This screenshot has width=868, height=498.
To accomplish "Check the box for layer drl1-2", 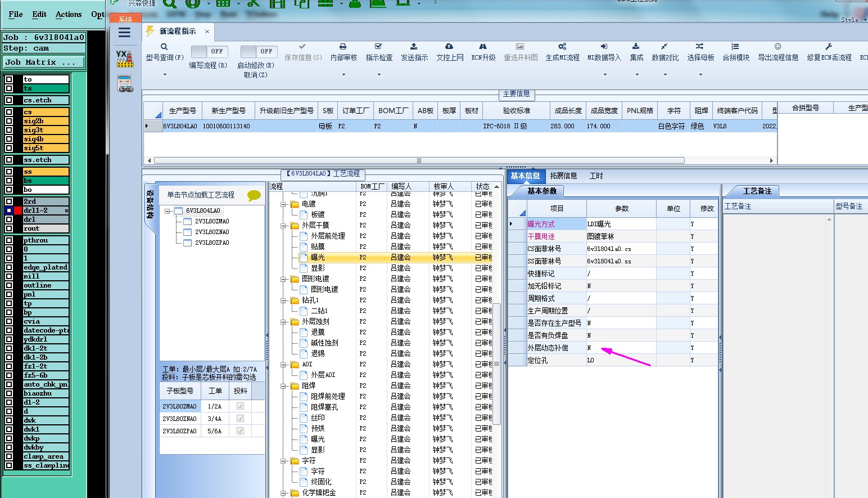I will pos(9,210).
